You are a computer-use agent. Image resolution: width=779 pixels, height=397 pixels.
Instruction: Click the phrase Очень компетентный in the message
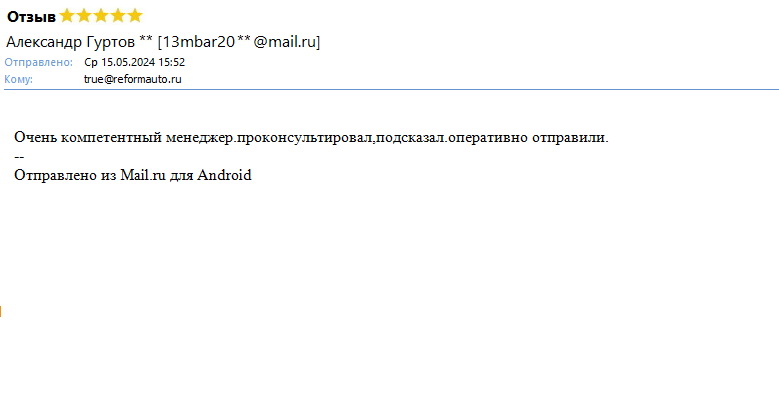click(x=88, y=138)
